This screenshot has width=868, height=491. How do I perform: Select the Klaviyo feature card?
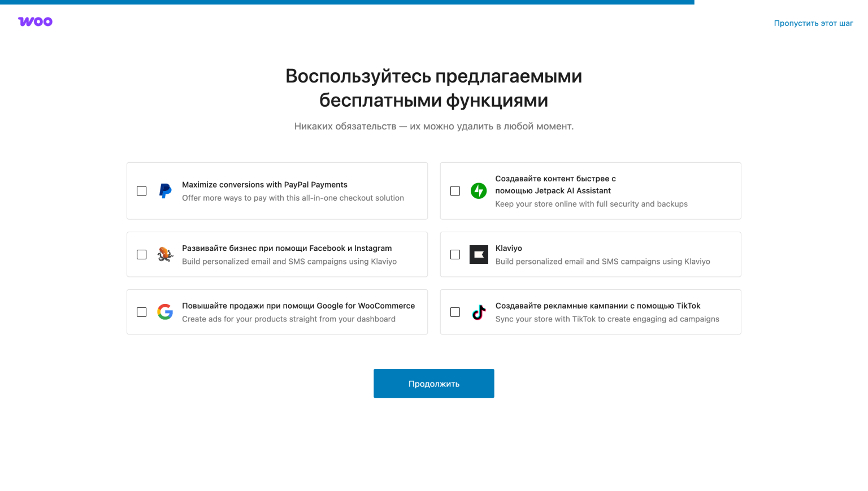point(590,254)
